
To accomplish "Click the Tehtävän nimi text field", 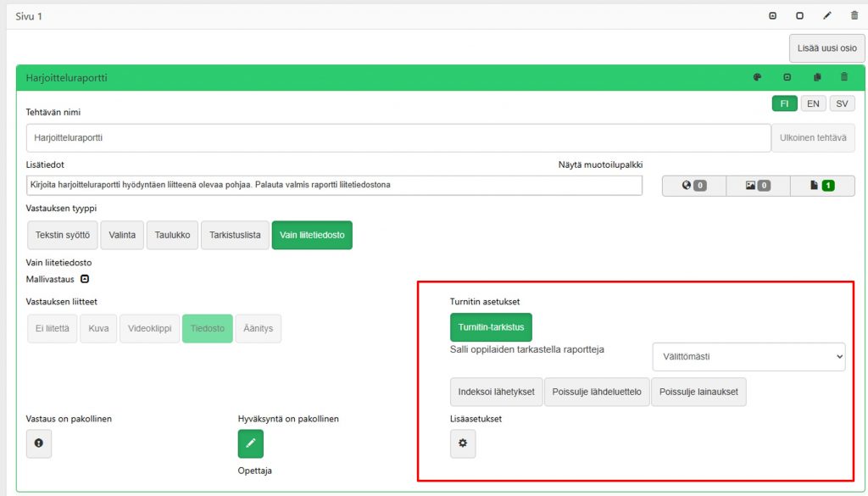I will [397, 137].
